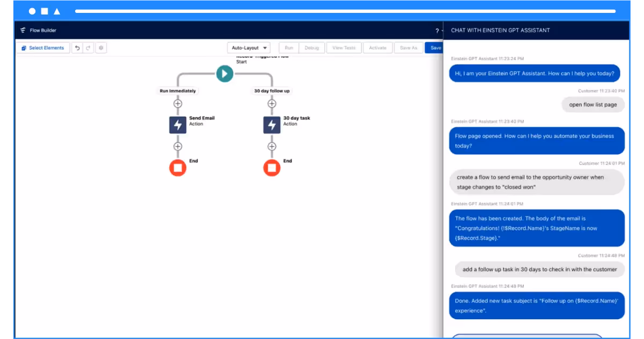The image size is (644, 339).
Task: Click the blue Save button
Action: tap(435, 48)
